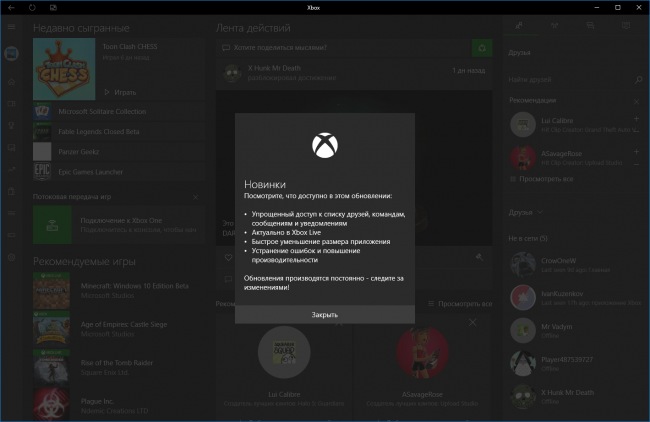Open IvanKuzenkov friend profile
The width and height of the screenshot is (650, 422).
point(575,298)
